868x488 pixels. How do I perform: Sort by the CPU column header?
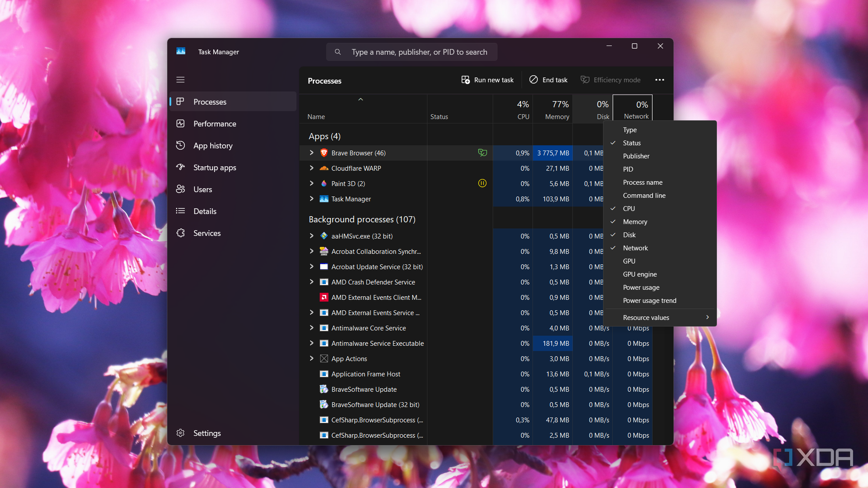pos(513,109)
